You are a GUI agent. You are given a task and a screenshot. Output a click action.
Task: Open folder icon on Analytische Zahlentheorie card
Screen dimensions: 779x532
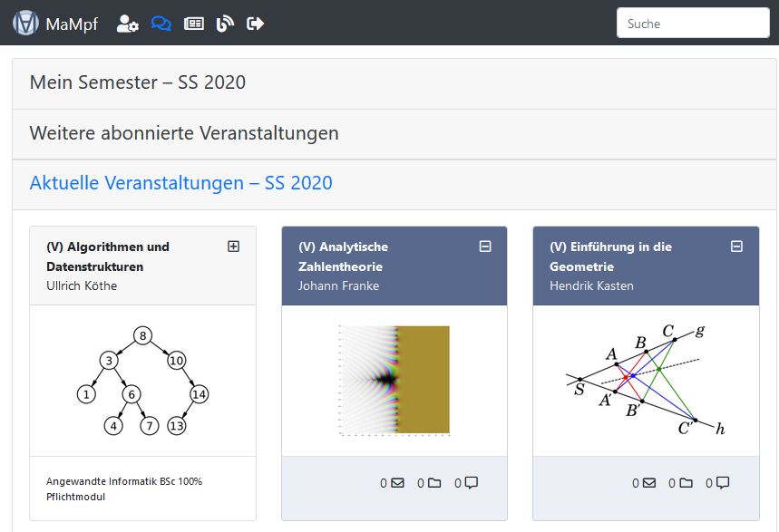pos(434,483)
